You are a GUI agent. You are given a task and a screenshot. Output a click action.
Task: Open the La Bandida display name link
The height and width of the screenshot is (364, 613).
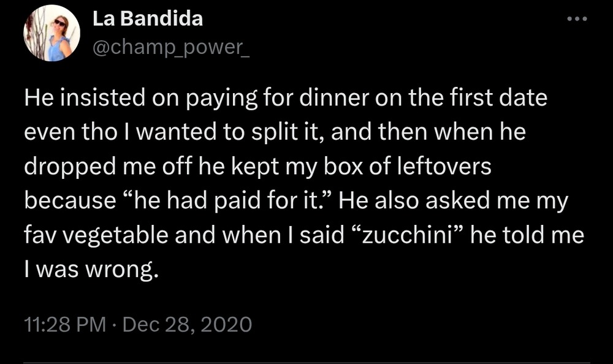pyautogui.click(x=148, y=19)
